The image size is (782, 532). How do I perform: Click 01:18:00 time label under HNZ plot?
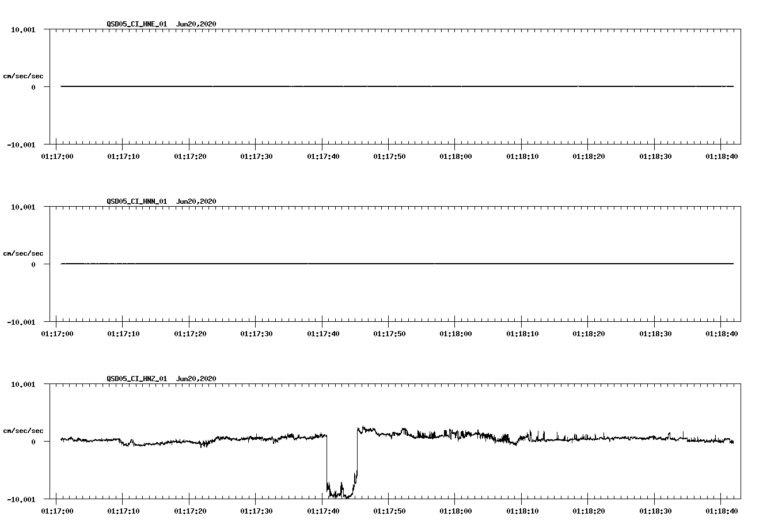click(x=456, y=511)
